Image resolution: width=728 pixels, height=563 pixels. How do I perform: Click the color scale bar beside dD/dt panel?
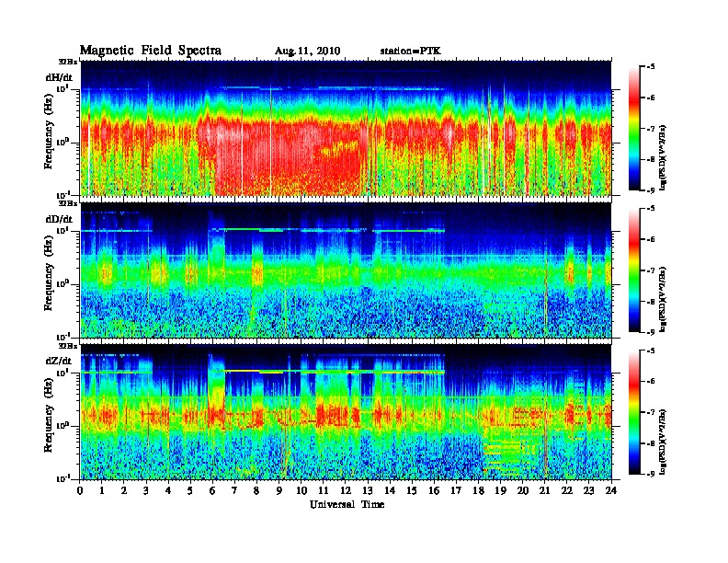[634, 270]
